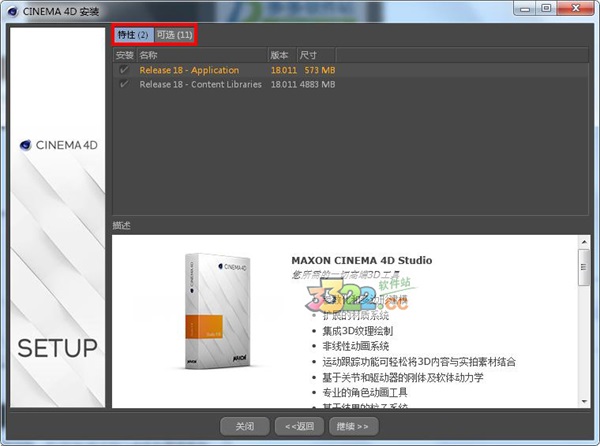Click the description scrollbar thumb

click(584, 267)
